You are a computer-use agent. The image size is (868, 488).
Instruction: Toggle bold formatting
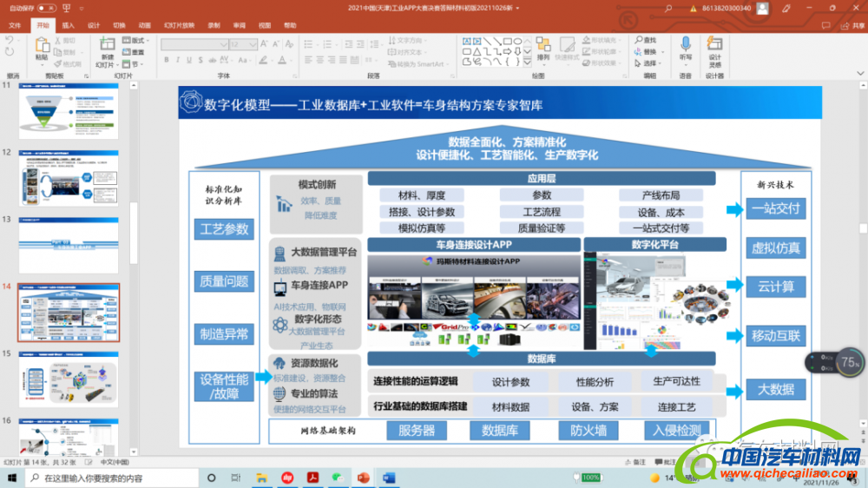pos(166,60)
